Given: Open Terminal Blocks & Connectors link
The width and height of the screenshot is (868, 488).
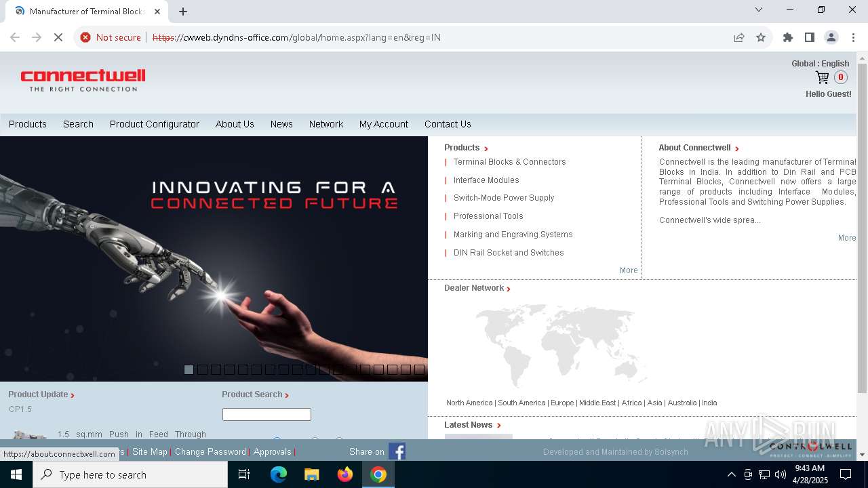Looking at the screenshot, I should click(509, 162).
